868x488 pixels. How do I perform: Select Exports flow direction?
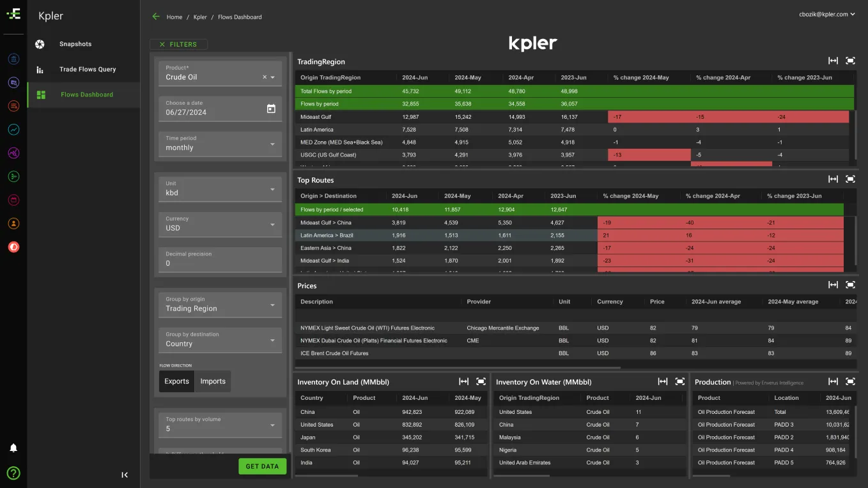pyautogui.click(x=176, y=381)
